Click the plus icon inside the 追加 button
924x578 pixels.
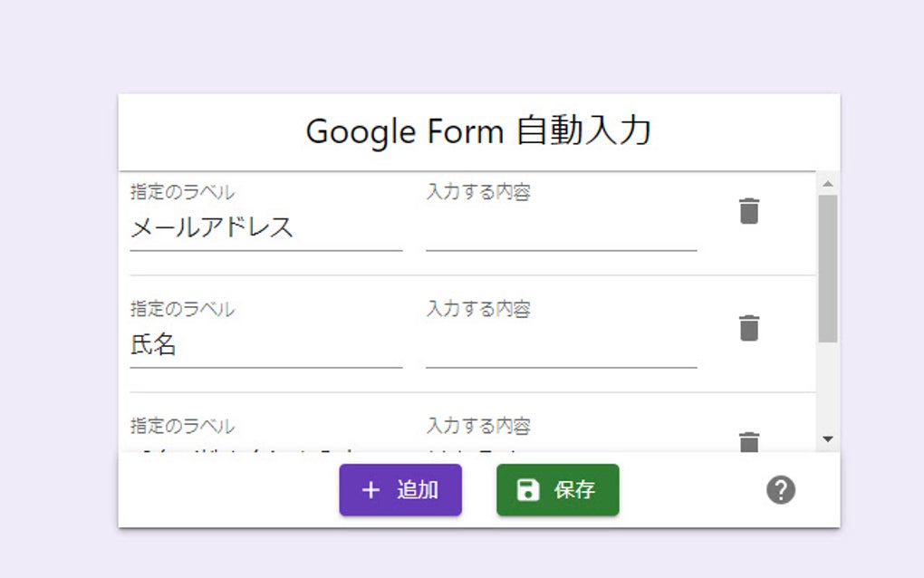point(369,489)
